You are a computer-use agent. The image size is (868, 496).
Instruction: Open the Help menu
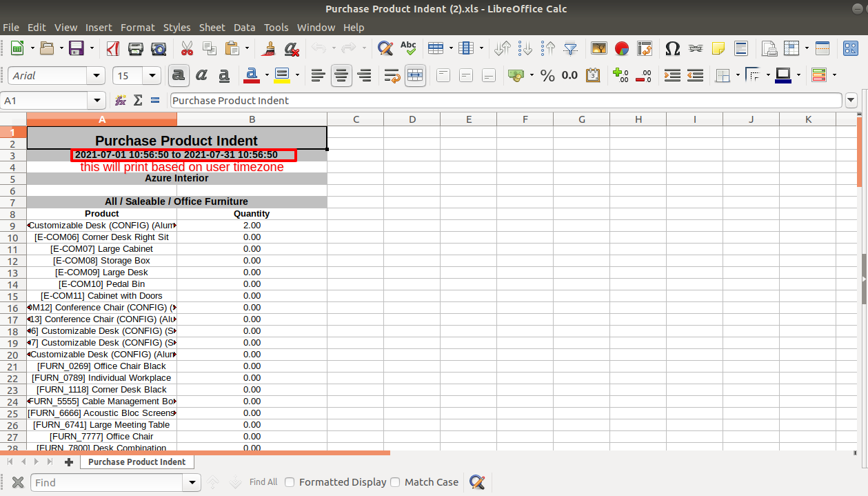pos(354,28)
